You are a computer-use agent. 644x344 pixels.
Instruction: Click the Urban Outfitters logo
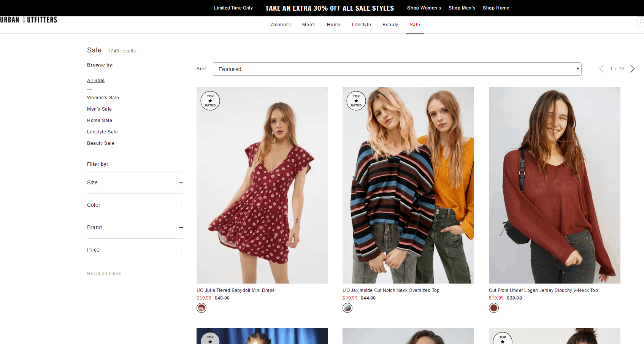tap(29, 20)
